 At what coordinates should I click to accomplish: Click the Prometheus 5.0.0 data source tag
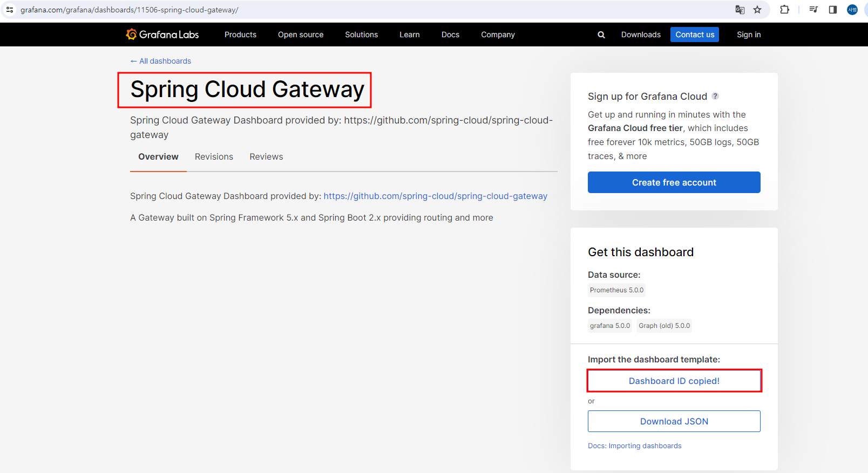616,290
